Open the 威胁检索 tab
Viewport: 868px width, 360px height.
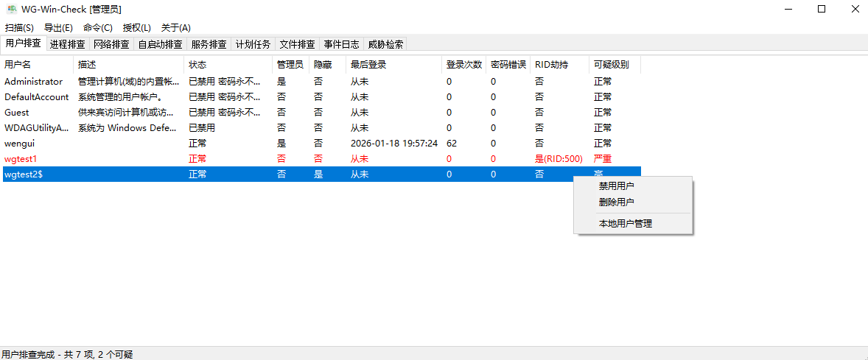(x=385, y=44)
